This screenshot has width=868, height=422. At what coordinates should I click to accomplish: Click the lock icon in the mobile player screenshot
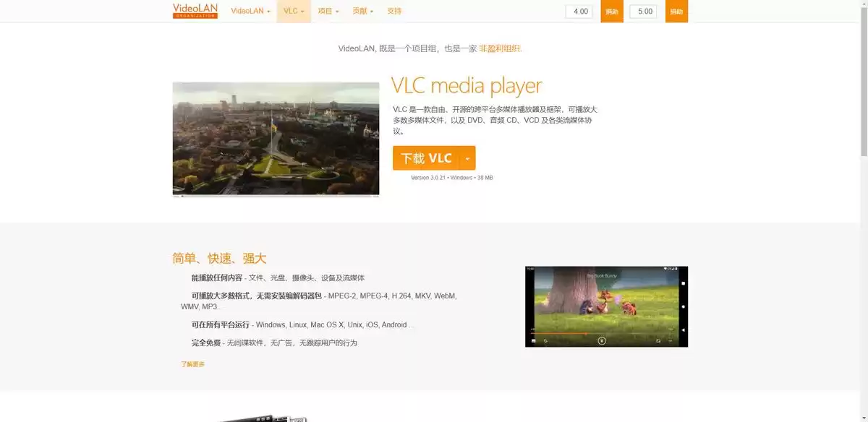click(x=545, y=340)
